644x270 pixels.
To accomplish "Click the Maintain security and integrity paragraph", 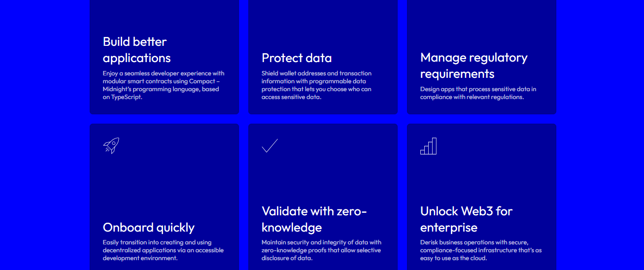I will 321,250.
